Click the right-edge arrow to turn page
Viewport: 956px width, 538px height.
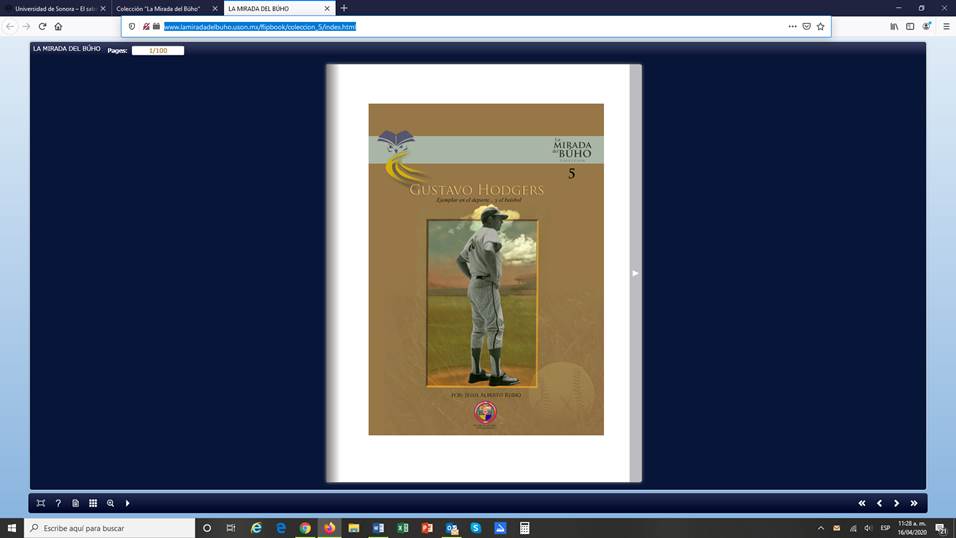pyautogui.click(x=635, y=273)
